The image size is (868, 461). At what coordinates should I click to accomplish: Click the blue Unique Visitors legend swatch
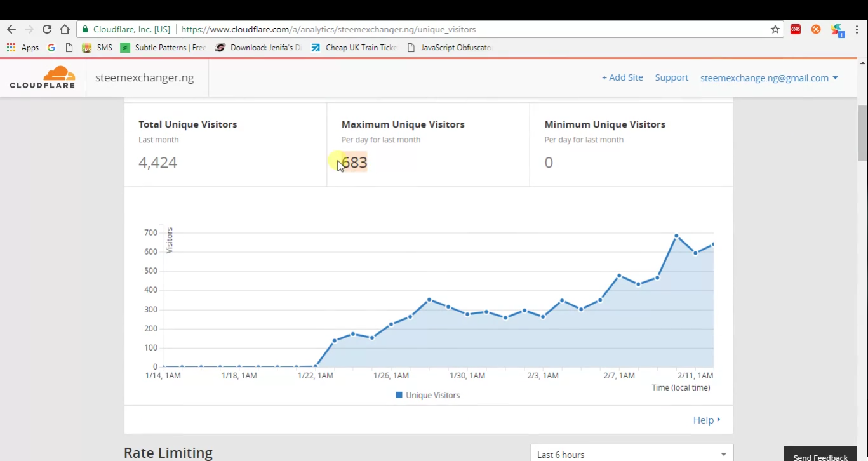point(399,395)
